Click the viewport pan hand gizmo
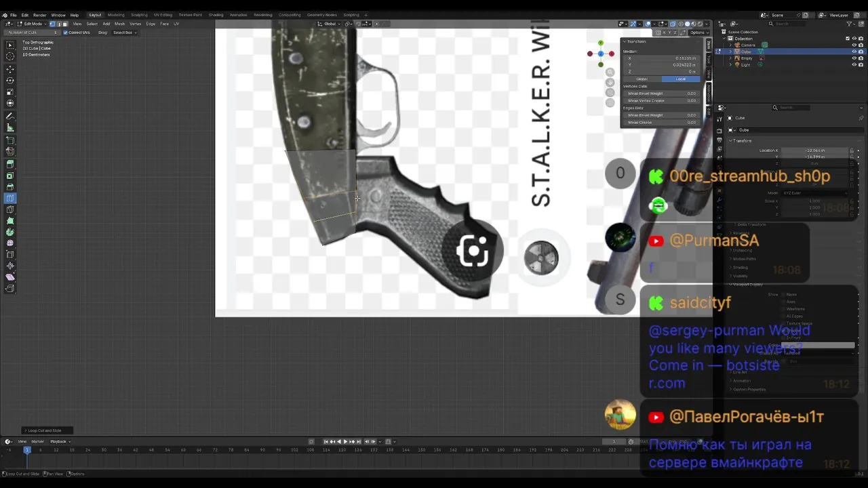The height and width of the screenshot is (488, 868). click(610, 82)
